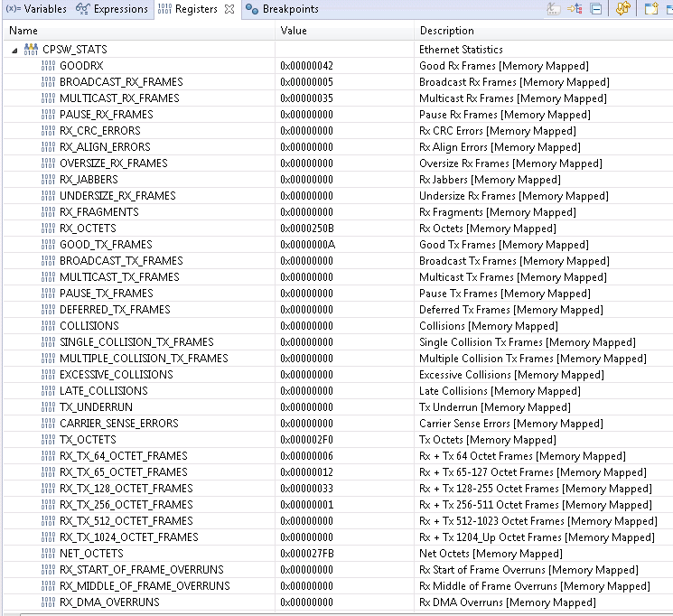The width and height of the screenshot is (673, 616).
Task: Open the Breakpoints tab
Action: (282, 9)
